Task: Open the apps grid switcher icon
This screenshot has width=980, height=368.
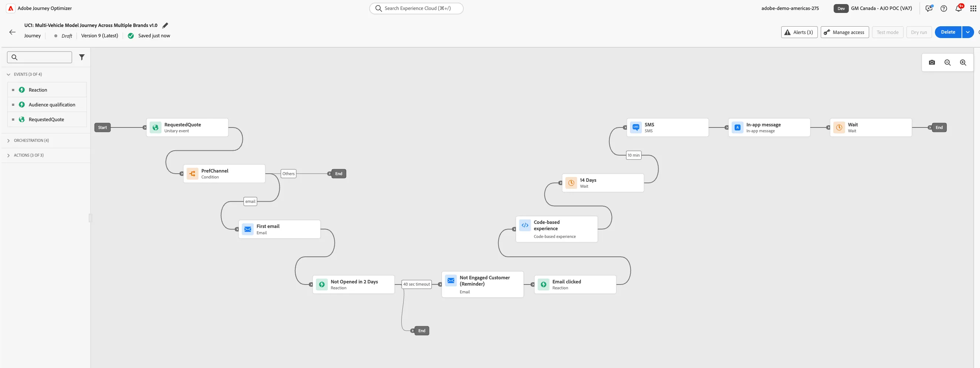Action: click(973, 8)
